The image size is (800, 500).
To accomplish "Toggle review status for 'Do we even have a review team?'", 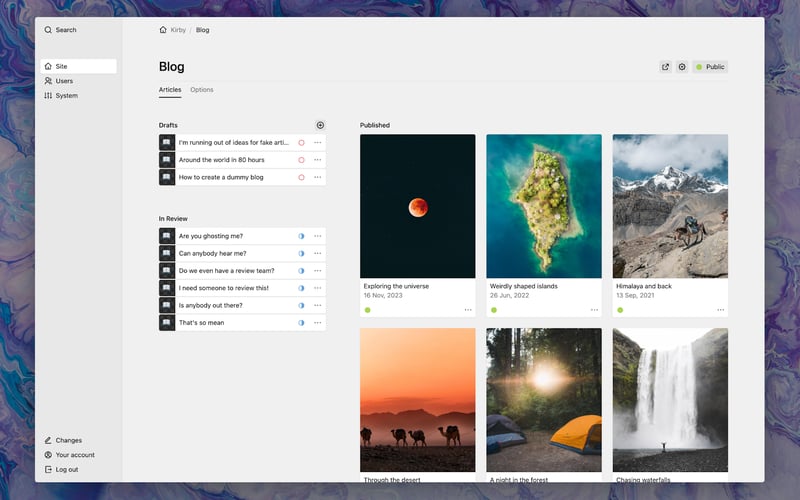I will [302, 271].
